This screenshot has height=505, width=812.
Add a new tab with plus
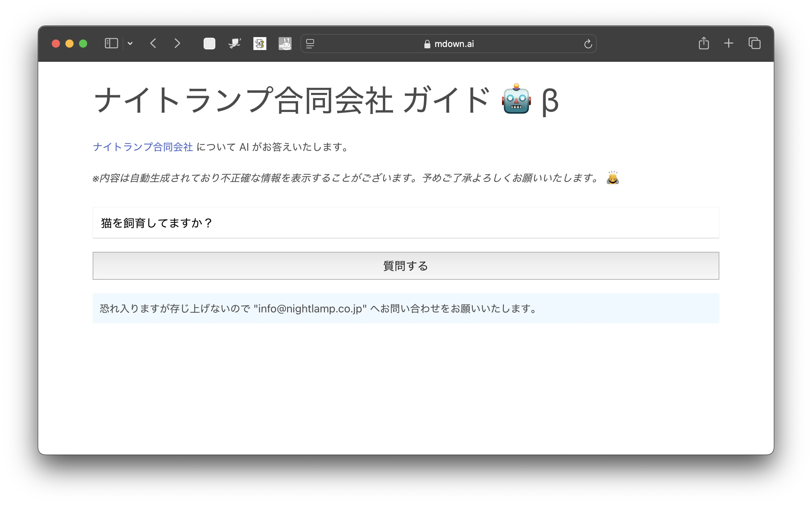click(x=729, y=43)
